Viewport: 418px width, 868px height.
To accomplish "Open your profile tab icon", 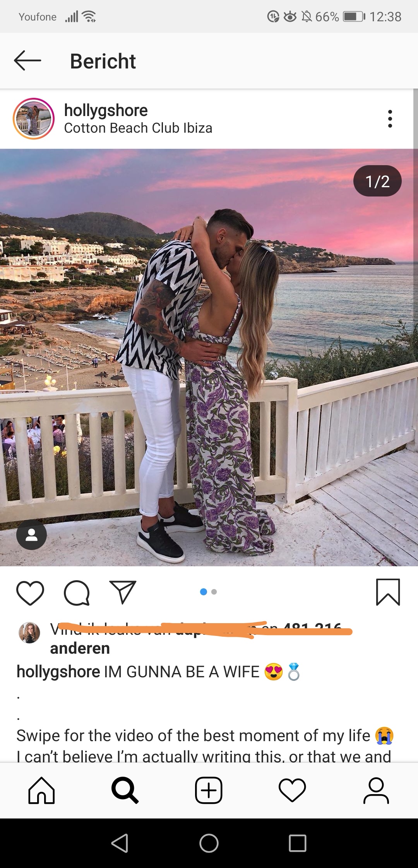I will (376, 790).
